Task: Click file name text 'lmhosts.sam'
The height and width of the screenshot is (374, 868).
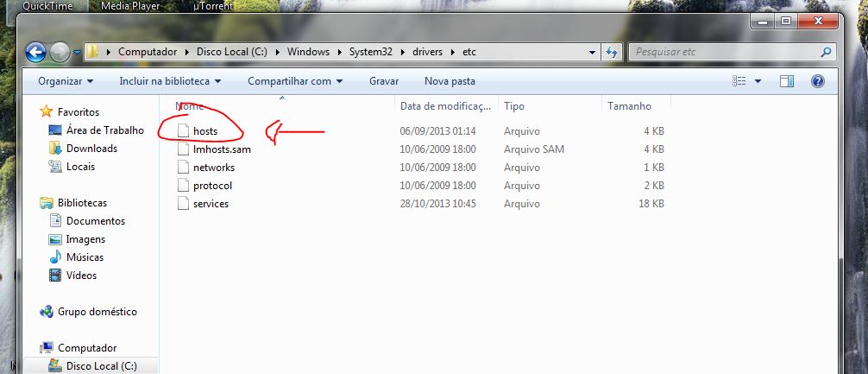Action: [222, 149]
